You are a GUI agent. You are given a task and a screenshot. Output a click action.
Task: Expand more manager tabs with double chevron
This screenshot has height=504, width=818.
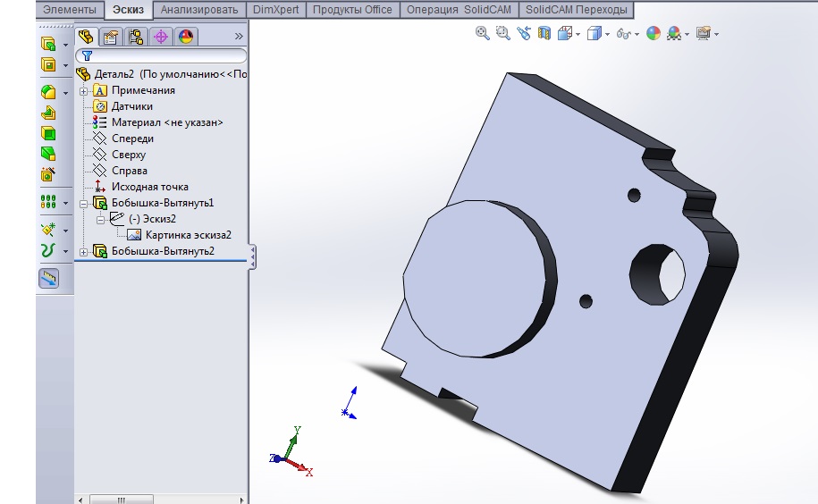(239, 36)
